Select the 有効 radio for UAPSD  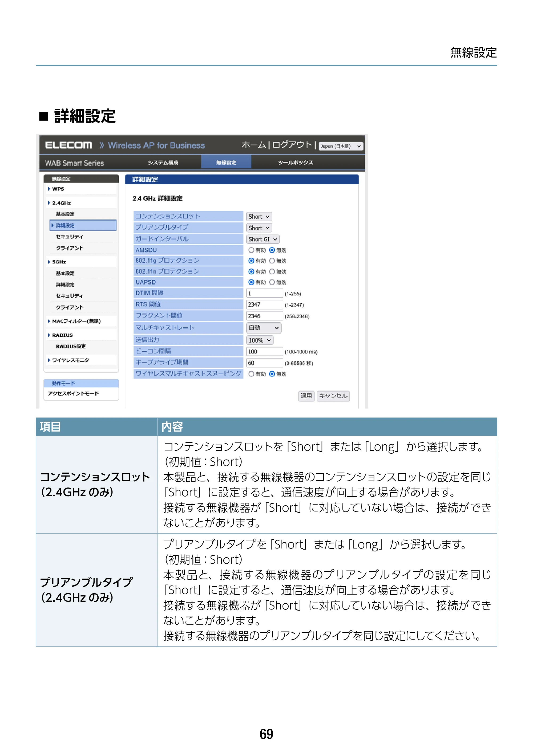(251, 282)
